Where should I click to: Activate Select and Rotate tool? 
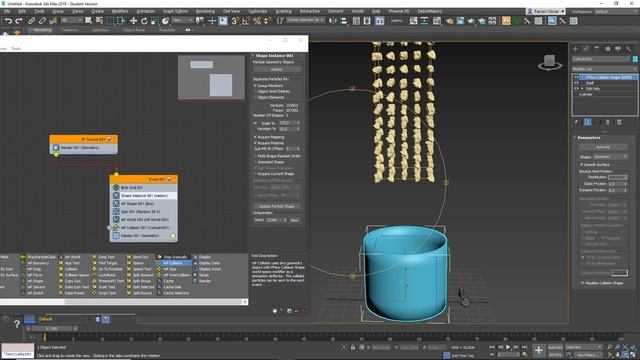pos(144,21)
